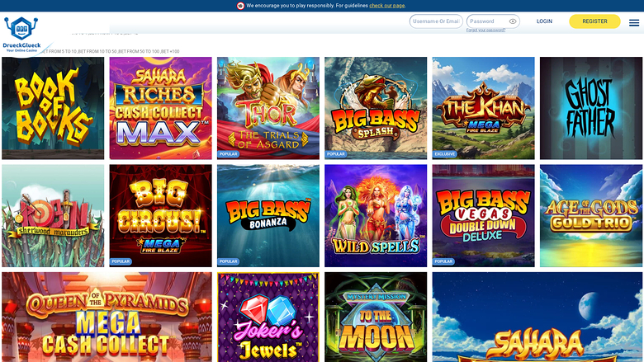644x362 pixels.
Task: Open the hamburger menu icon
Action: point(634,23)
